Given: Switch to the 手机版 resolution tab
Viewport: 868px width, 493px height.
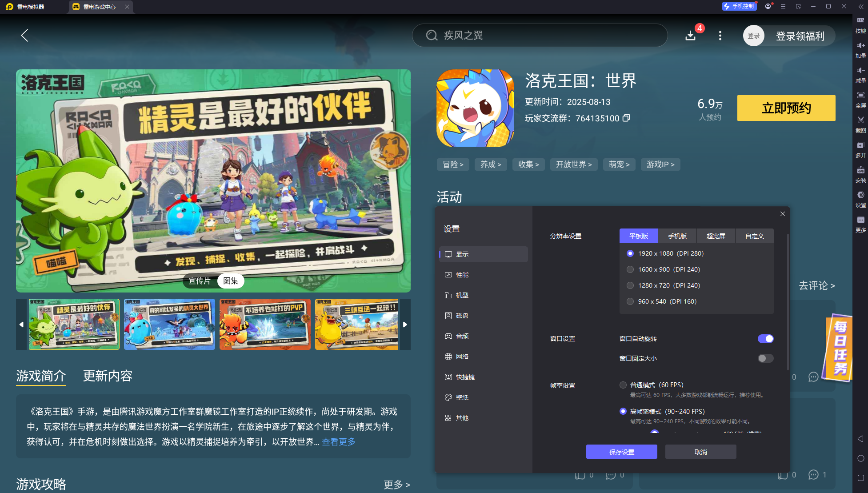Looking at the screenshot, I should (x=677, y=236).
